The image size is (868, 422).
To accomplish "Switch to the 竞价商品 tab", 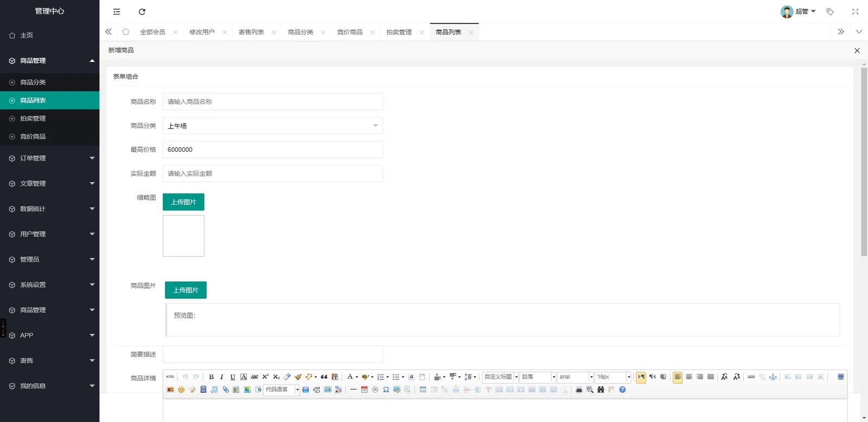I will [350, 32].
